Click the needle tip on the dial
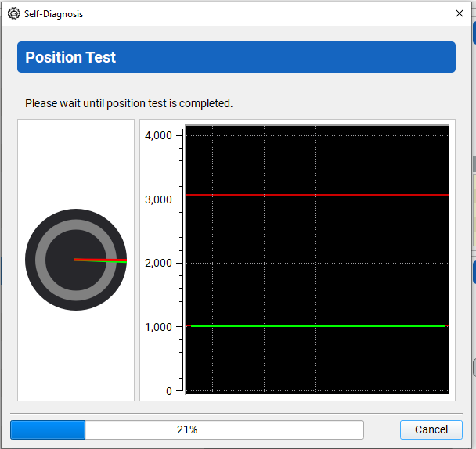The width and height of the screenshot is (476, 449). pyautogui.click(x=123, y=260)
